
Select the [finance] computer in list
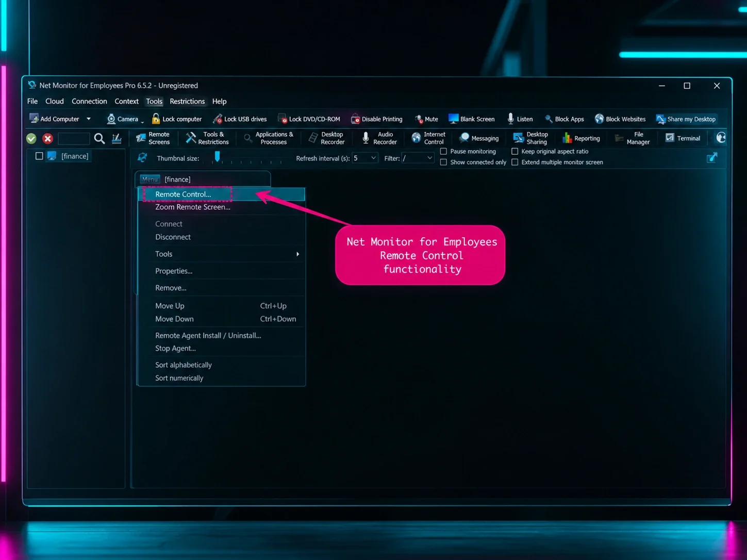point(75,156)
